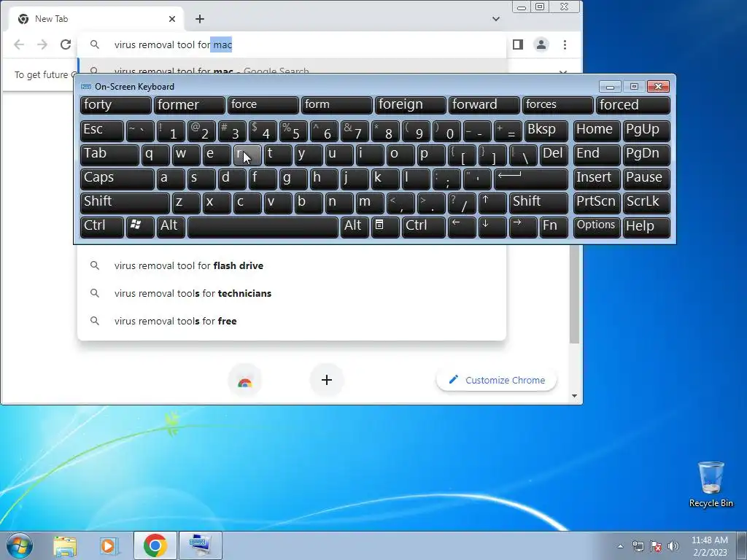Toggle the left Alt key

171,227
